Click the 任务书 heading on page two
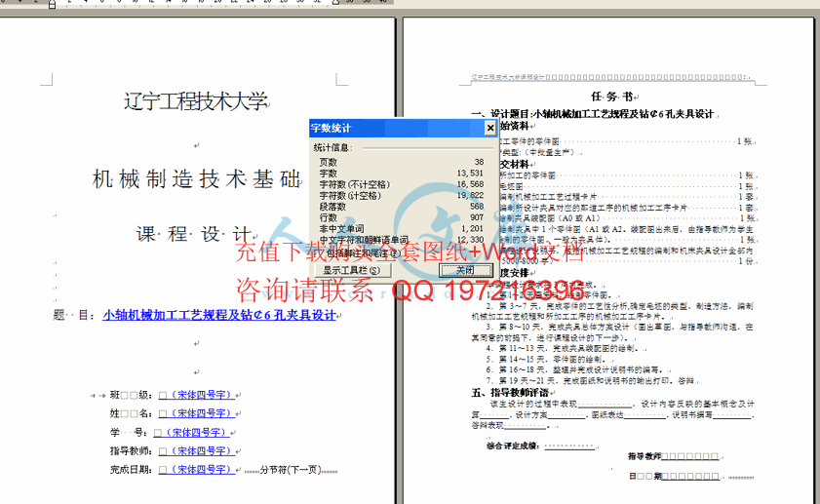The height and width of the screenshot is (504, 820). pos(612,97)
